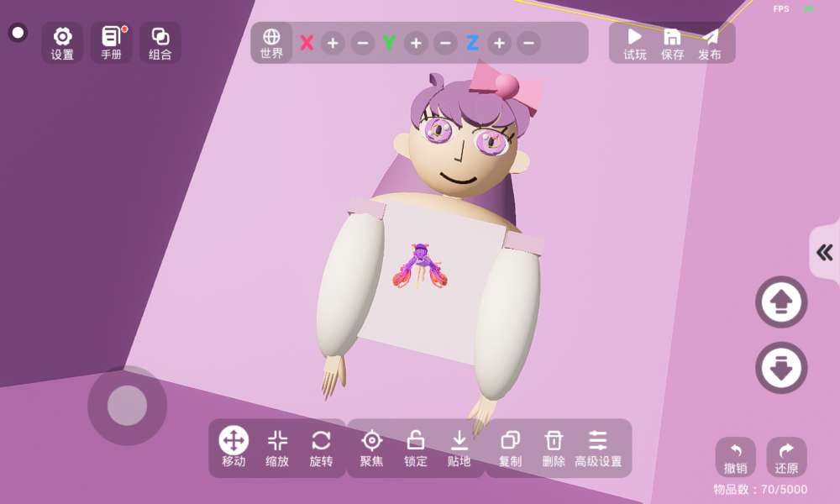Start 试玩 test play
840x504 pixels.
point(635,43)
